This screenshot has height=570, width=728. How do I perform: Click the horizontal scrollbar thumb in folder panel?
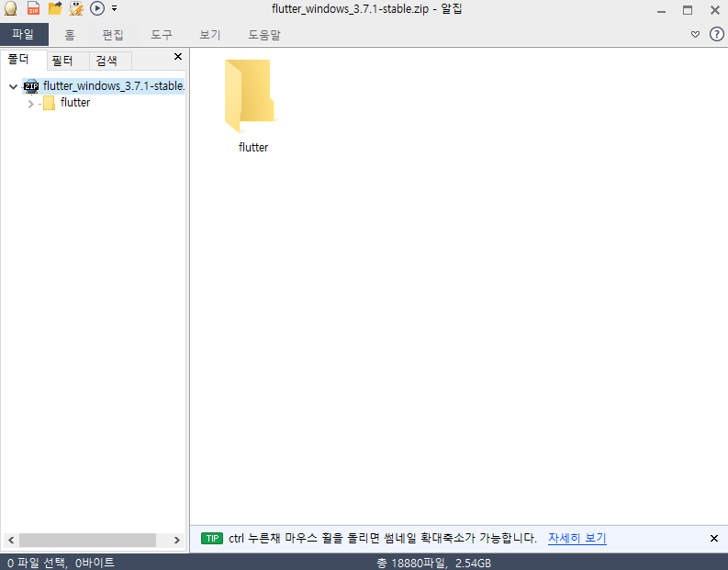coord(87,540)
